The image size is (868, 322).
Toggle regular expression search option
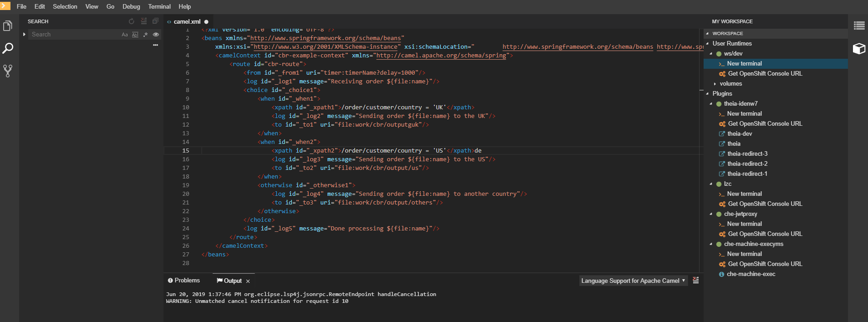tap(145, 35)
